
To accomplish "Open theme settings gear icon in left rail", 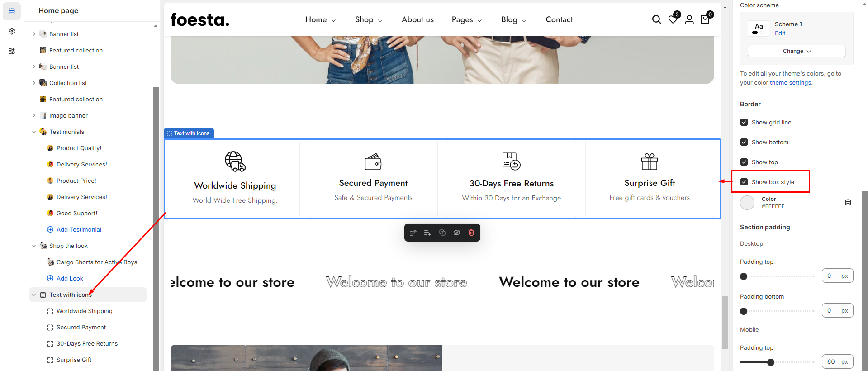I will pyautogui.click(x=12, y=31).
